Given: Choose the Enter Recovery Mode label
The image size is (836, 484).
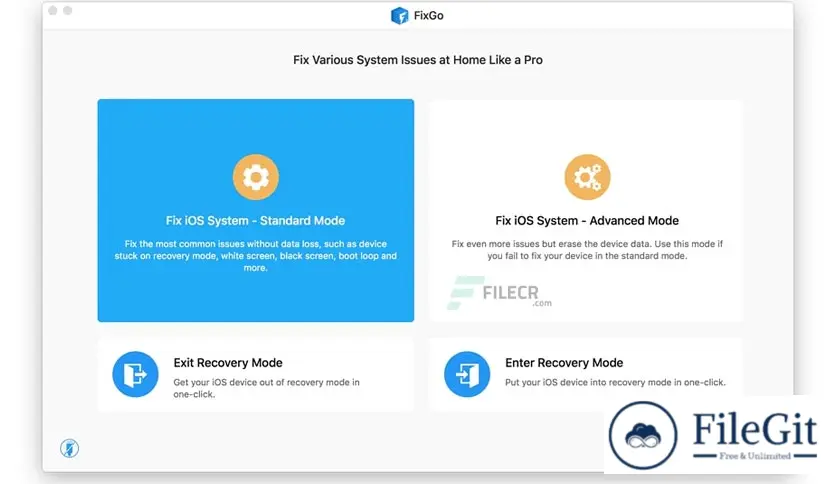Looking at the screenshot, I should 564,363.
